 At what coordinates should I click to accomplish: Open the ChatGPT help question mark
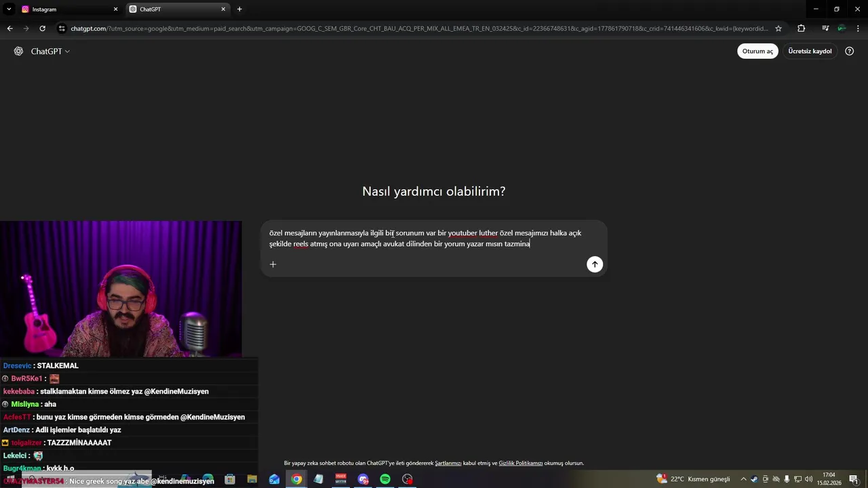(x=850, y=52)
